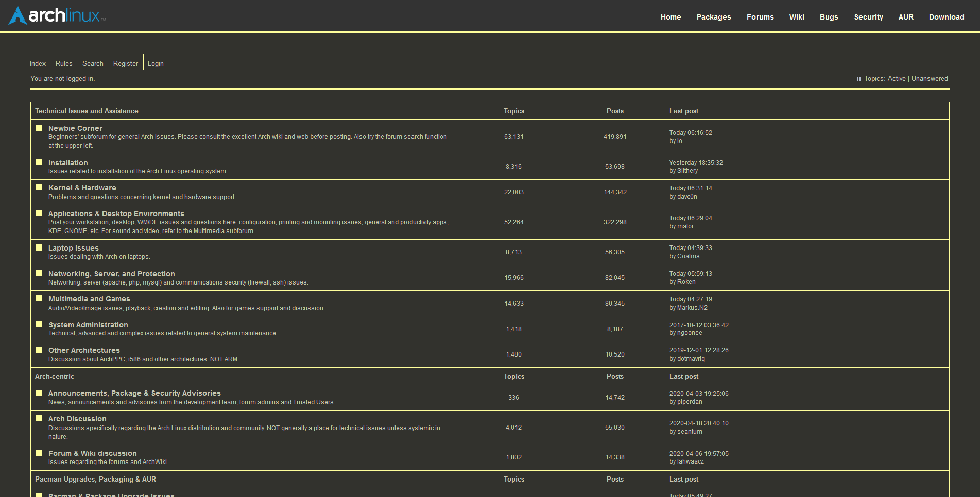The image size is (980, 497).
Task: Click yellow status icon beside Newbie Corner
Action: point(39,128)
